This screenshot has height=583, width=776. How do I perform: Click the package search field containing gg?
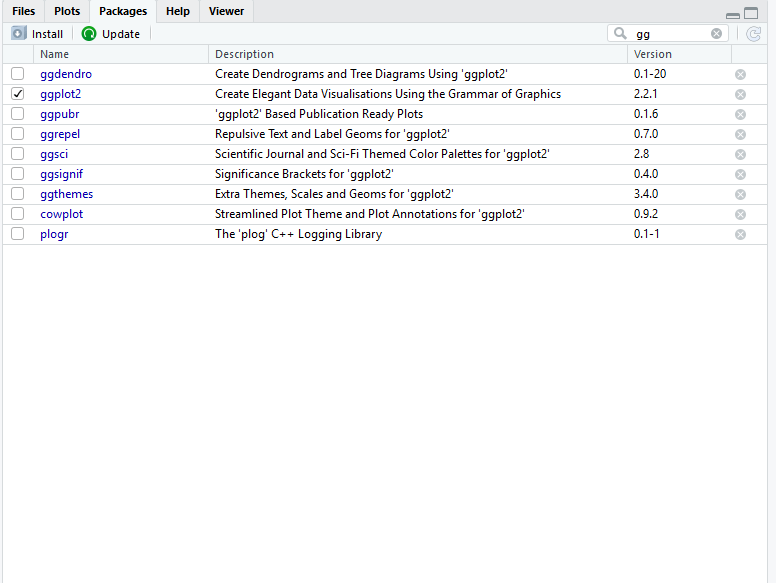click(x=668, y=34)
